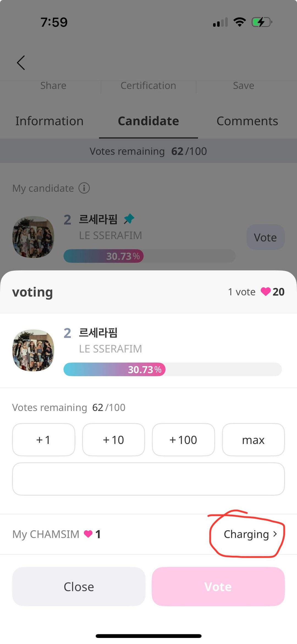This screenshot has height=644, width=297.
Task: Tap the 30.73% progress bar in voting sheet
Action: (172, 369)
